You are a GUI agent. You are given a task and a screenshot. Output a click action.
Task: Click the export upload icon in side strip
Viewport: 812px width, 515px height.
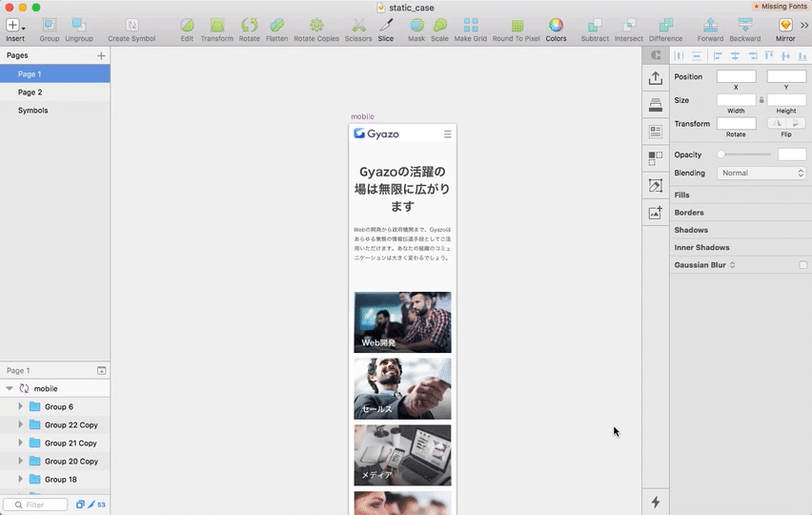coord(656,77)
